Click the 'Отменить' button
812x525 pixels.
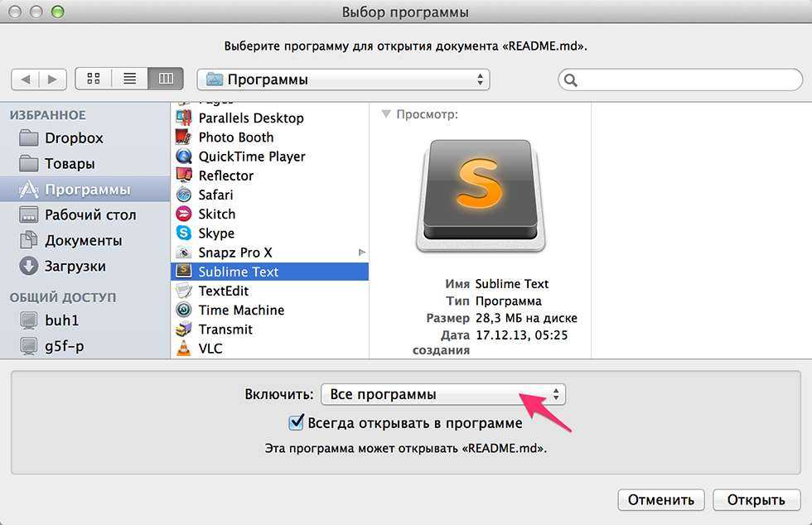pyautogui.click(x=660, y=500)
